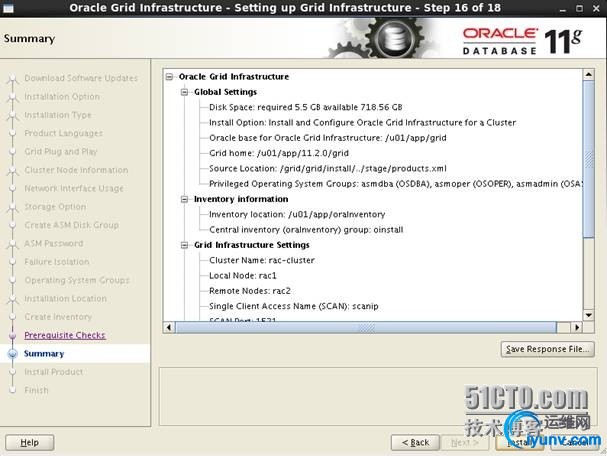
Task: Select the Source Location products.xml row
Action: pyautogui.click(x=328, y=168)
